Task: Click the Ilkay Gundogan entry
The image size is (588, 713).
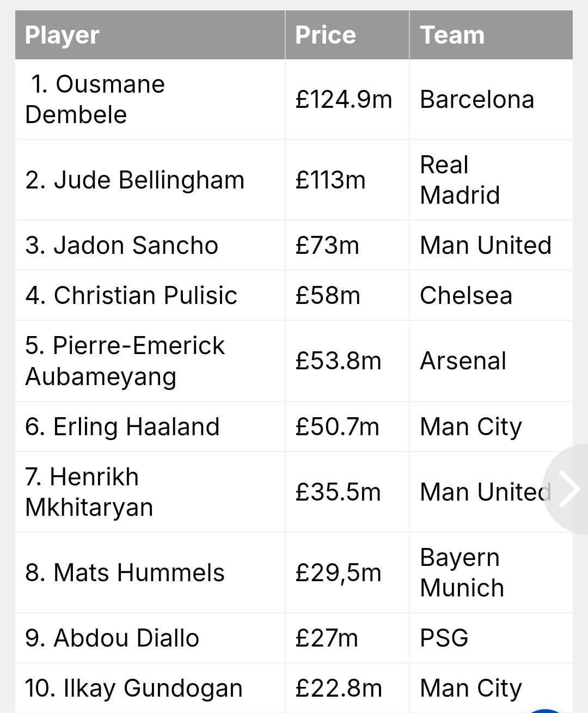Action: pyautogui.click(x=134, y=688)
